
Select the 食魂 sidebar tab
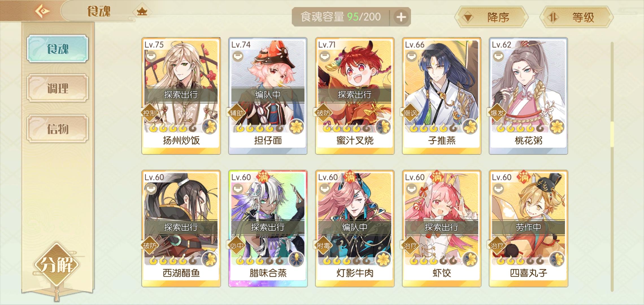[58, 49]
